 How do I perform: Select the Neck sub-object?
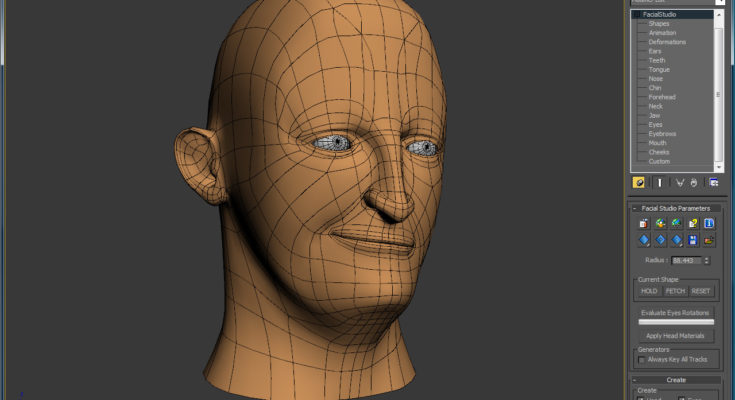pyautogui.click(x=655, y=106)
